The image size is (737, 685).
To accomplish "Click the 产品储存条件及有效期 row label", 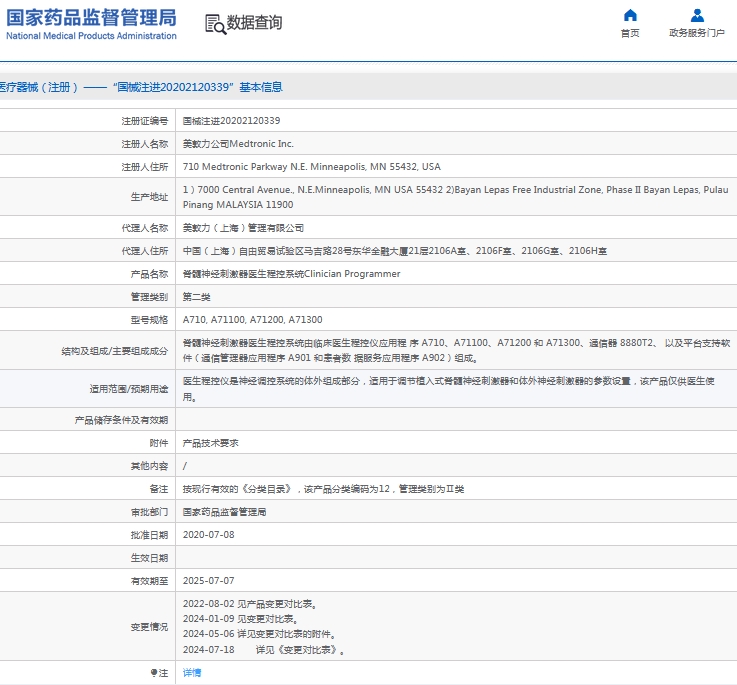I will 121,420.
